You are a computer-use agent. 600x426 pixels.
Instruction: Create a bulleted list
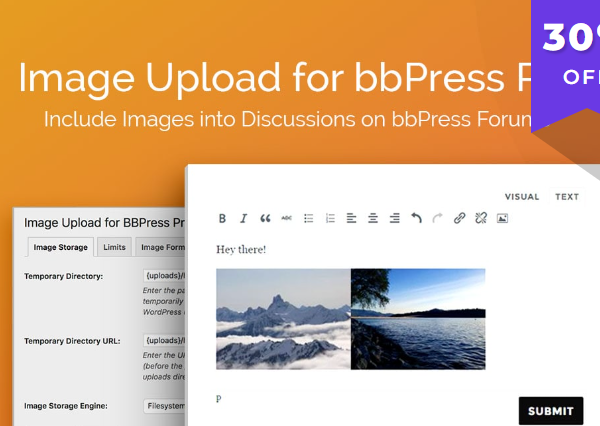(308, 218)
